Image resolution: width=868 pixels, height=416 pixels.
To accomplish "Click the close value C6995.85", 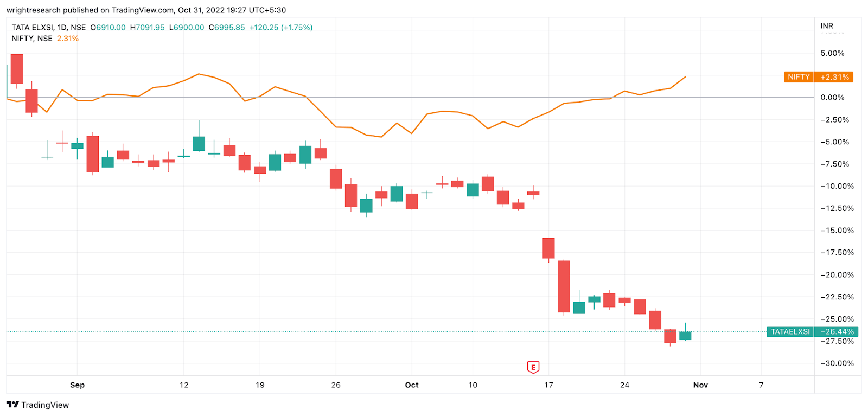I will pos(227,27).
